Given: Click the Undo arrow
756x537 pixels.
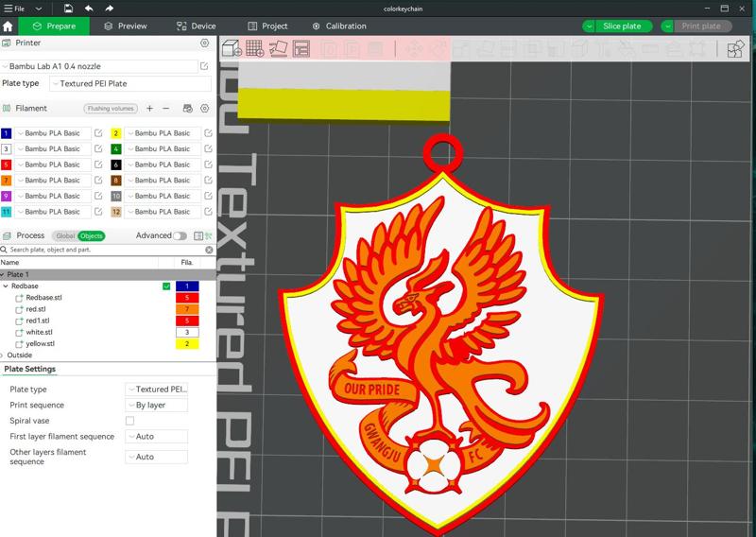Looking at the screenshot, I should tap(89, 9).
